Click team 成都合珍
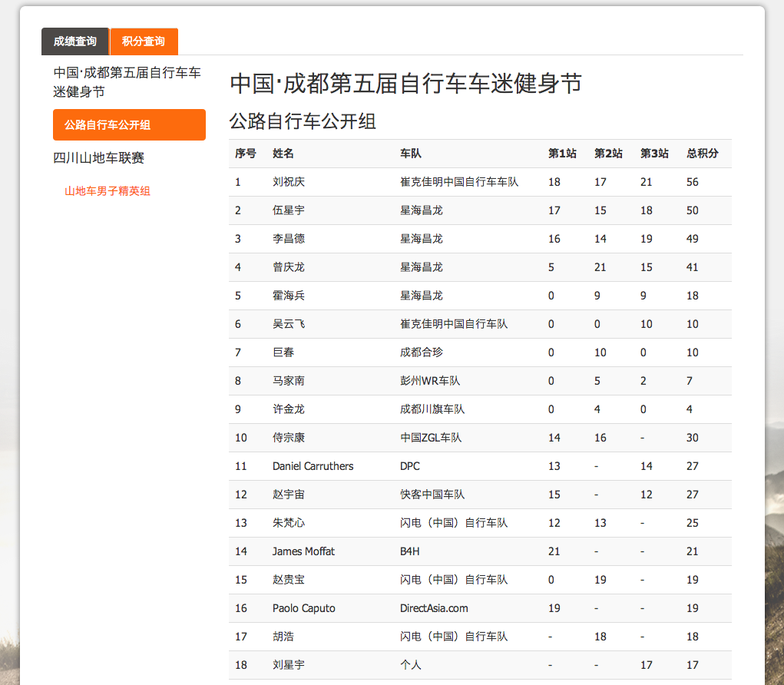 [x=422, y=352]
